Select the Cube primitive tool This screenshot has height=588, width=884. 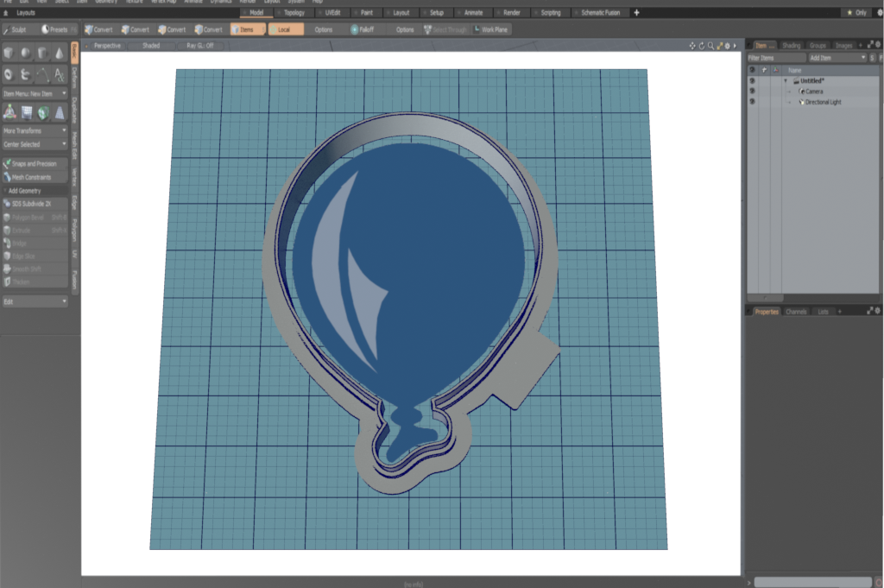pos(9,54)
